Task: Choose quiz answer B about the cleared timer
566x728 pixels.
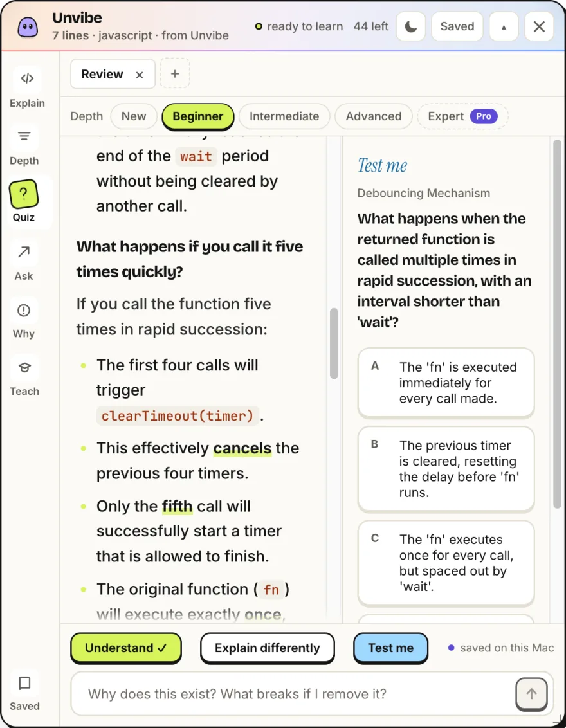Action: point(446,469)
